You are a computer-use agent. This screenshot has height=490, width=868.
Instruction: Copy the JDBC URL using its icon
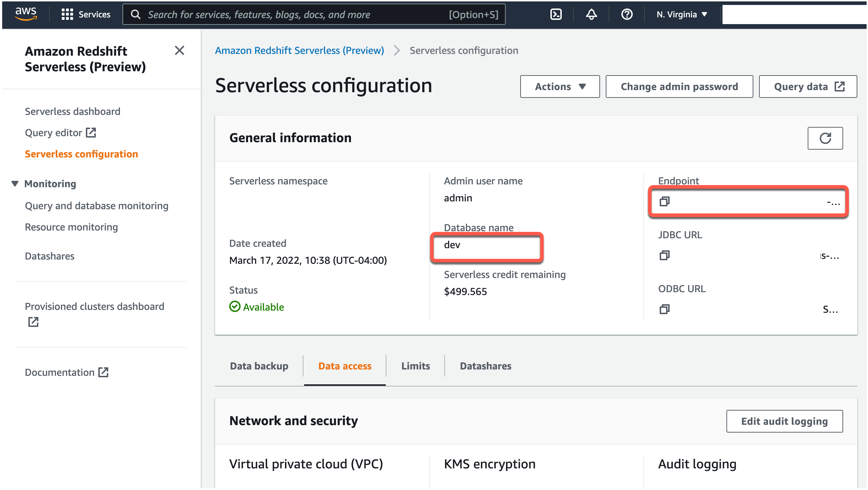664,255
